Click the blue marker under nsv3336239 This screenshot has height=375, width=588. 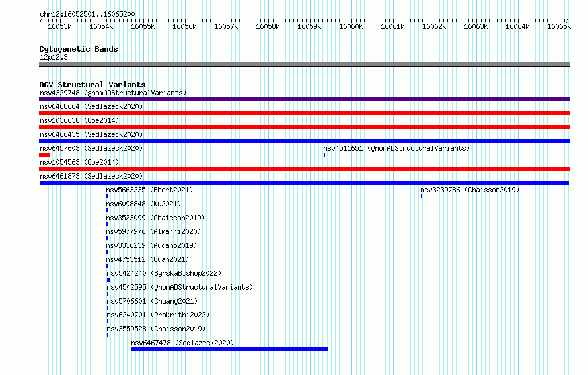(x=107, y=252)
